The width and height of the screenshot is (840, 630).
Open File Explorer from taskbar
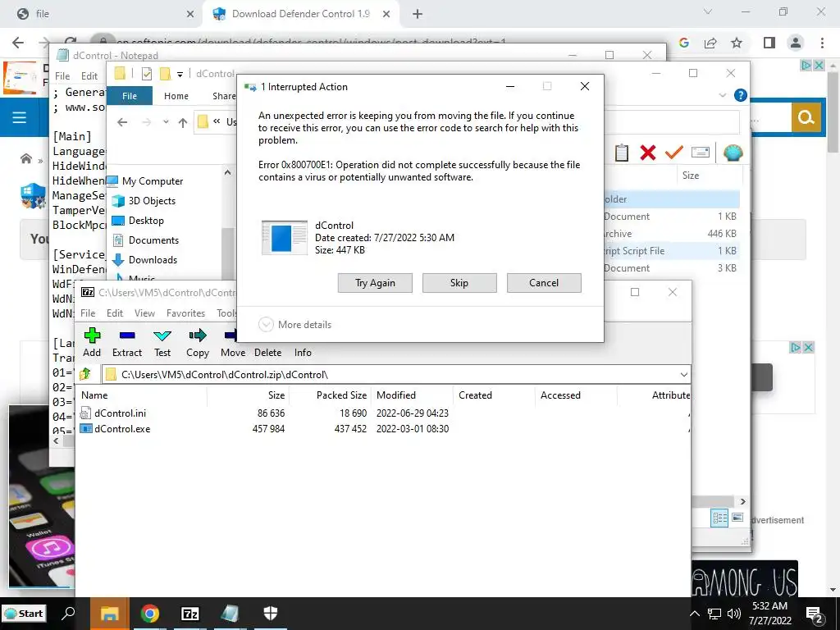pyautogui.click(x=109, y=614)
